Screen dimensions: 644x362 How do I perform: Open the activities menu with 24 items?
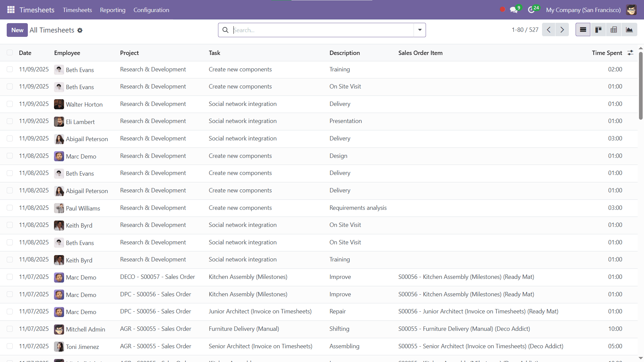(532, 10)
